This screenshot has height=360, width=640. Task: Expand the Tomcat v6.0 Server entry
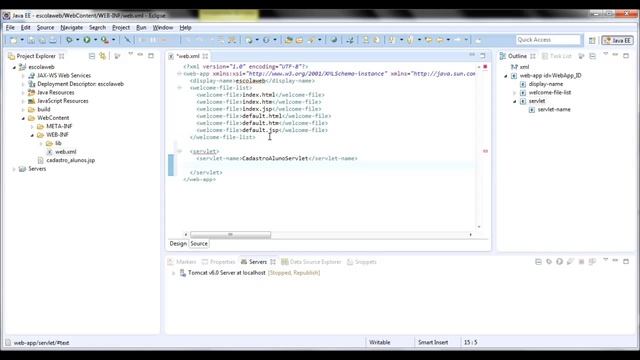[x=173, y=273]
